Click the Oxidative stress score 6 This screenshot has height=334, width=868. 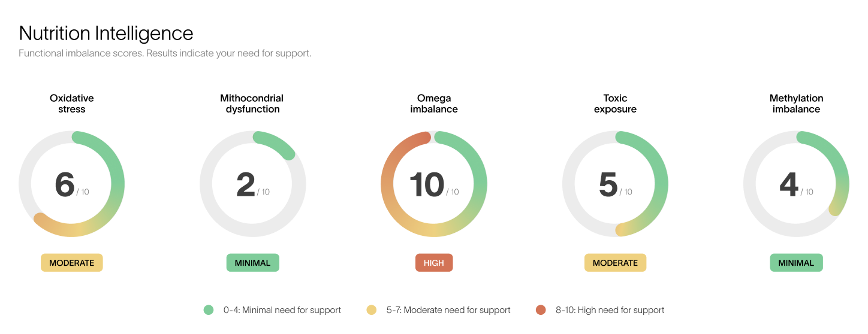[x=65, y=185]
